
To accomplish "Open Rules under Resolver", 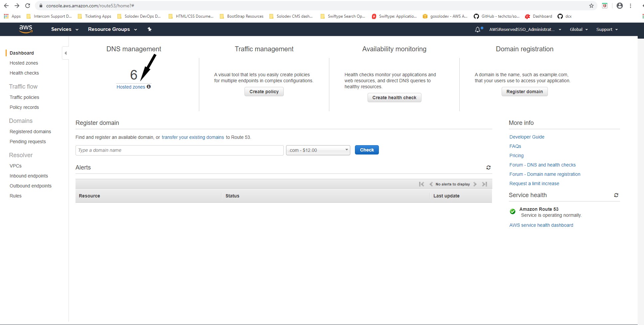I will pyautogui.click(x=16, y=196).
